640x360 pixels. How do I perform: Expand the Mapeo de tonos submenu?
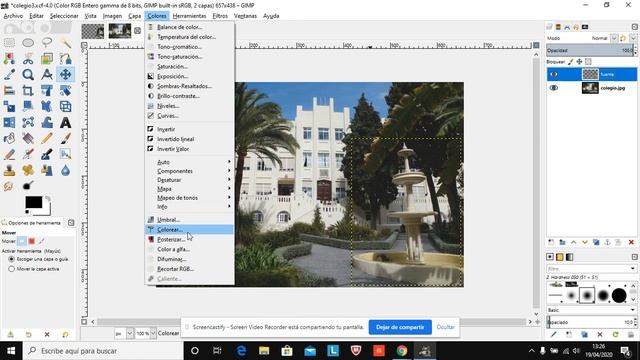point(190,198)
